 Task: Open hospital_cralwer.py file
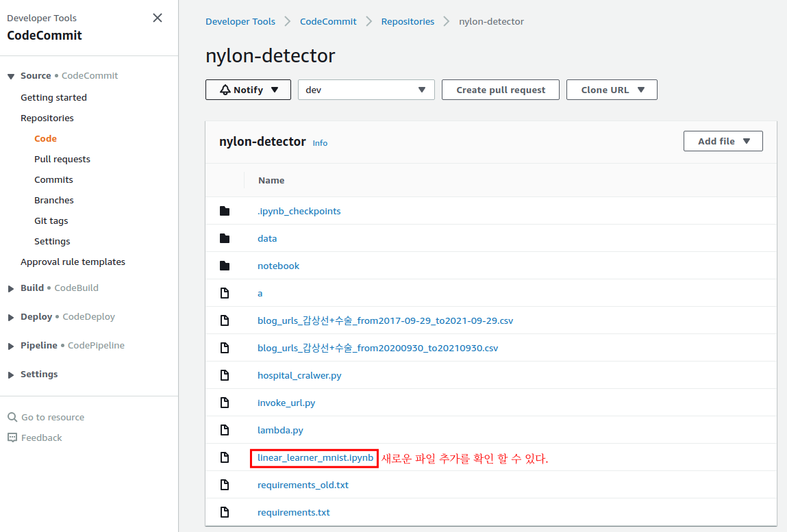pyautogui.click(x=299, y=375)
